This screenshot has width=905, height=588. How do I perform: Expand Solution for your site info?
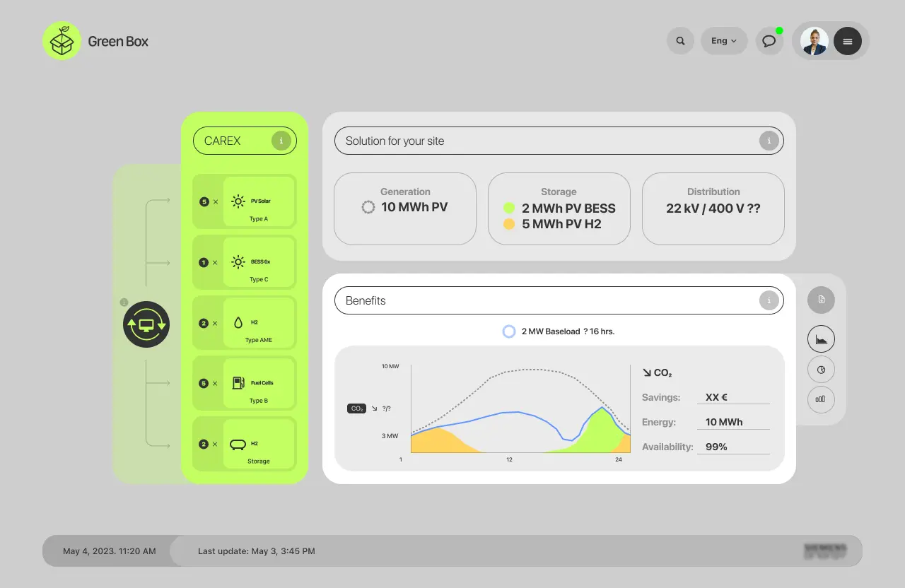pos(769,141)
